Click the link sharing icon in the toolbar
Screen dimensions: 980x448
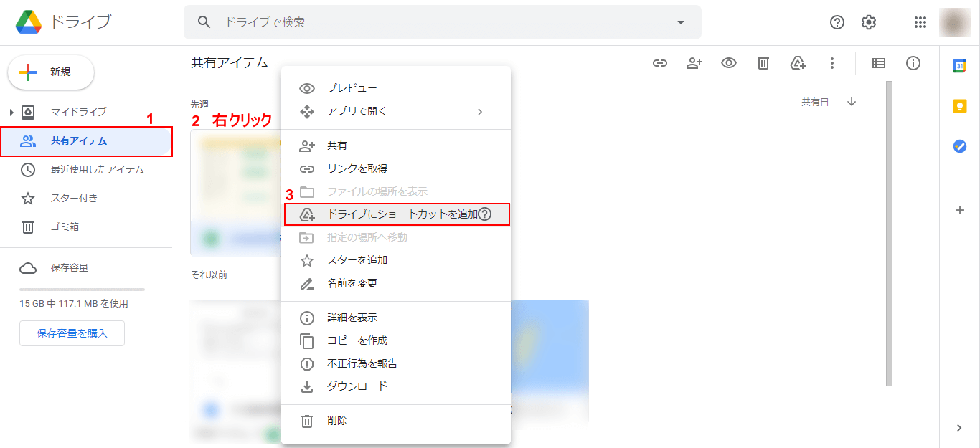659,63
